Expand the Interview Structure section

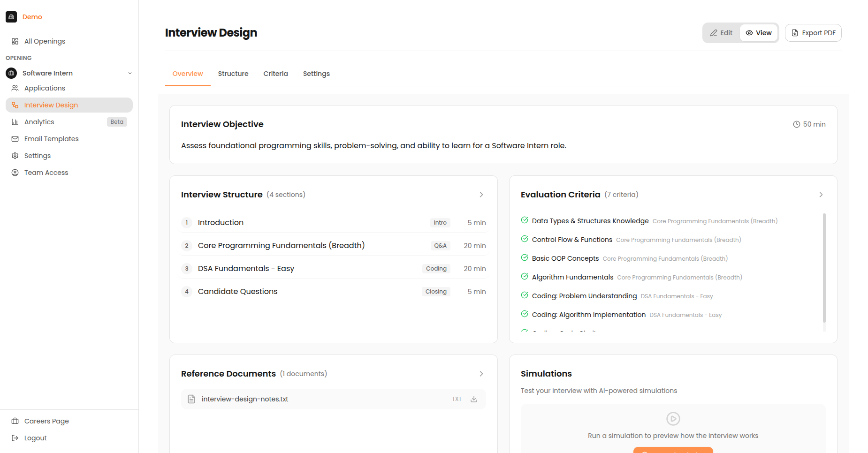(x=481, y=194)
